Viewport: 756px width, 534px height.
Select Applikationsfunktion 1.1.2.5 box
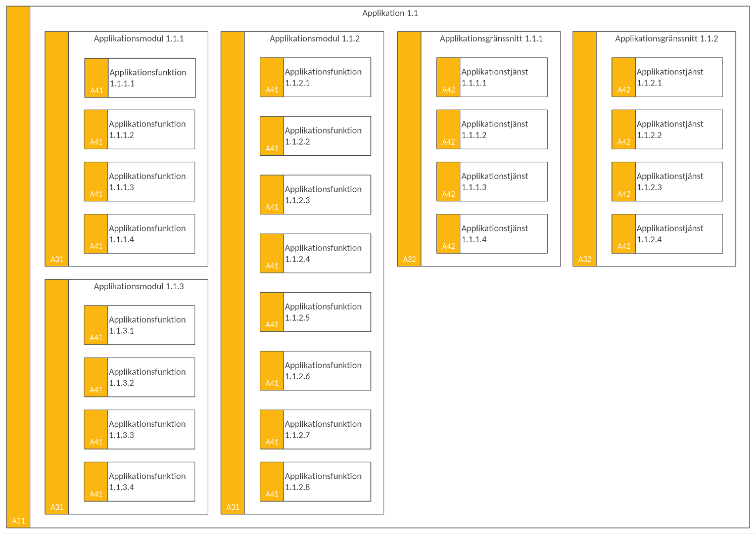[315, 312]
